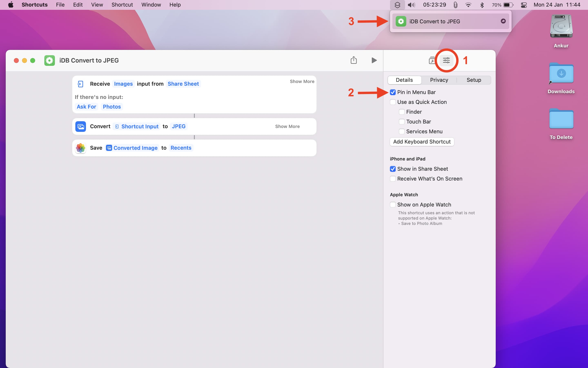Change the Recents album destination
The image size is (588, 368).
(181, 148)
